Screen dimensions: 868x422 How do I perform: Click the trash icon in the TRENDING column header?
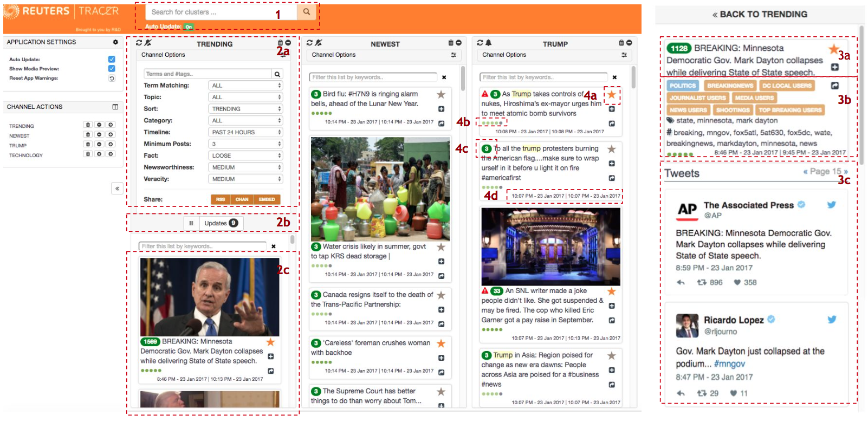click(x=280, y=43)
